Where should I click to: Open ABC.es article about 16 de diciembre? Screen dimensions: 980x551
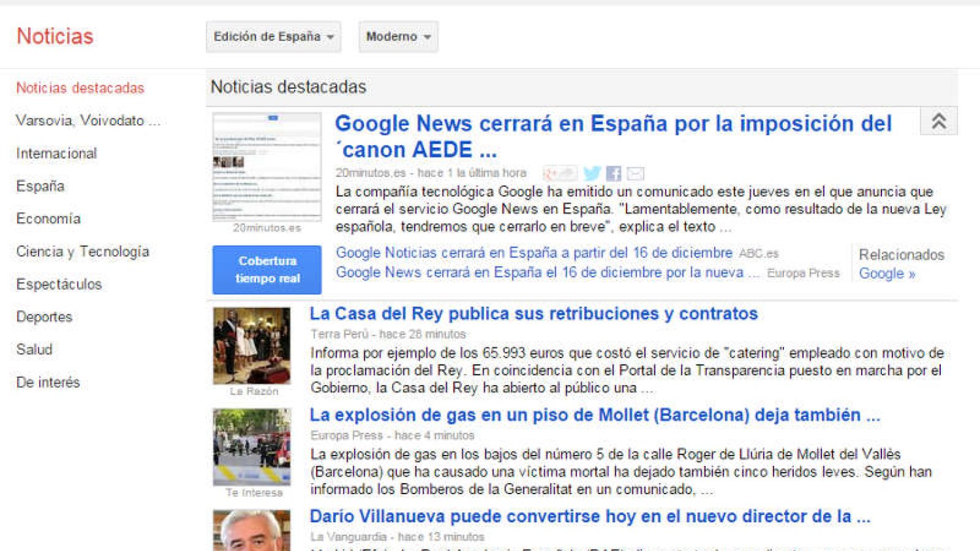(534, 253)
